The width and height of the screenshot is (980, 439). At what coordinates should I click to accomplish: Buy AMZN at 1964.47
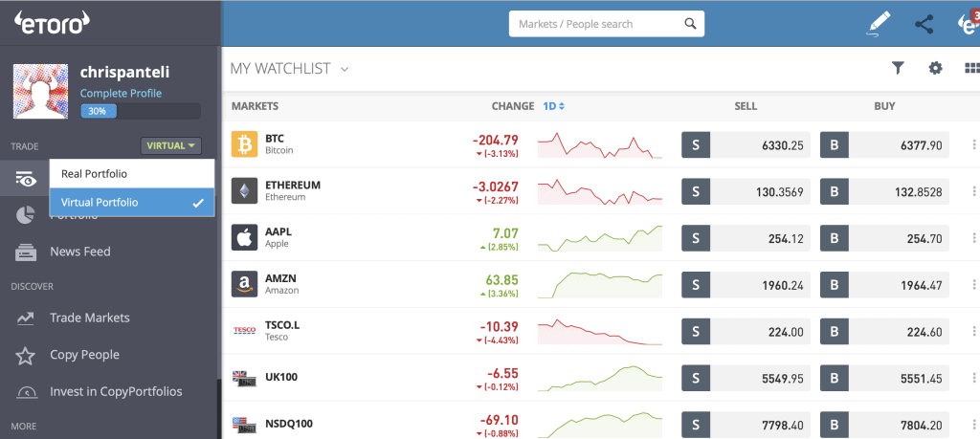coord(884,285)
